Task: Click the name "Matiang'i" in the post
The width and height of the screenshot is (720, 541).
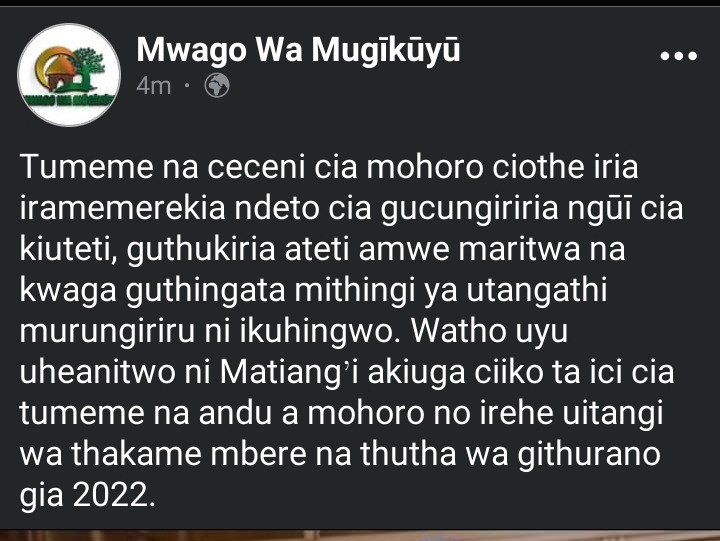Action: click(289, 373)
